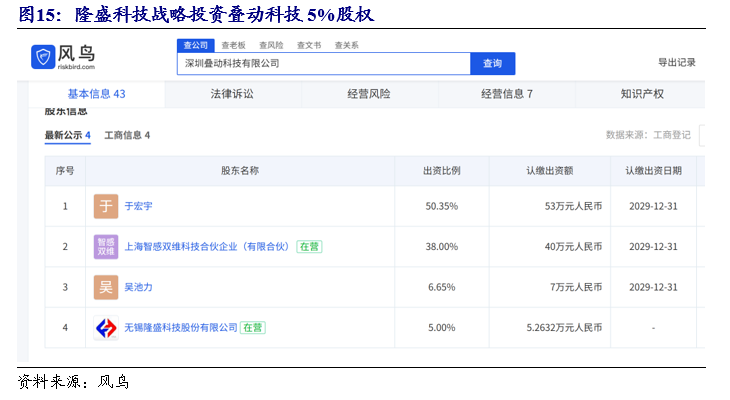This screenshot has width=730, height=400.
Task: Select the 38.00% ratio cell
Action: pos(441,247)
